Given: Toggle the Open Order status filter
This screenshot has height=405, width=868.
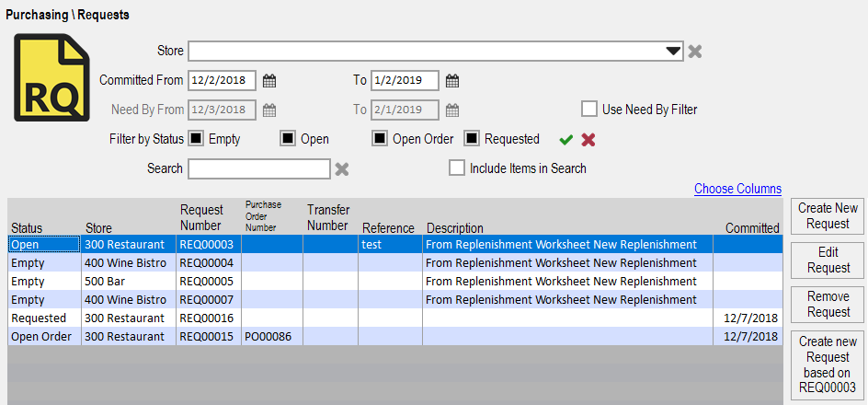Looking at the screenshot, I should point(379,139).
